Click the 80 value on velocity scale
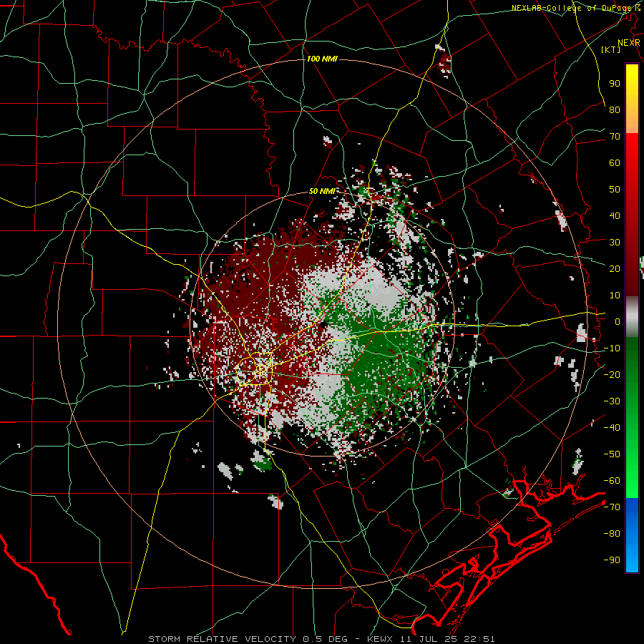644x644 pixels. pos(615,110)
